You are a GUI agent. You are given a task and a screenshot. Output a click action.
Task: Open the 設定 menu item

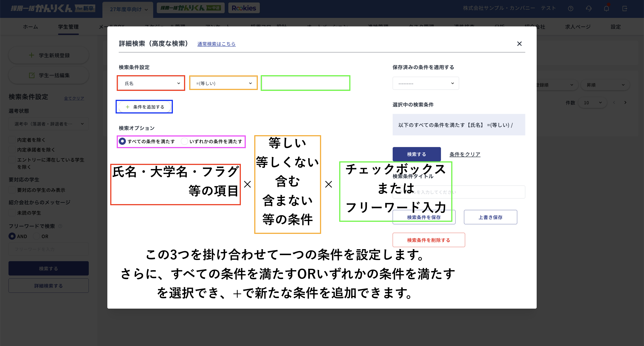616,27
